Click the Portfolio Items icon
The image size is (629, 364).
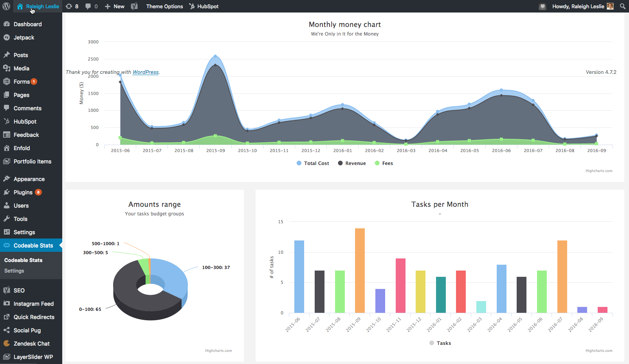(7, 161)
